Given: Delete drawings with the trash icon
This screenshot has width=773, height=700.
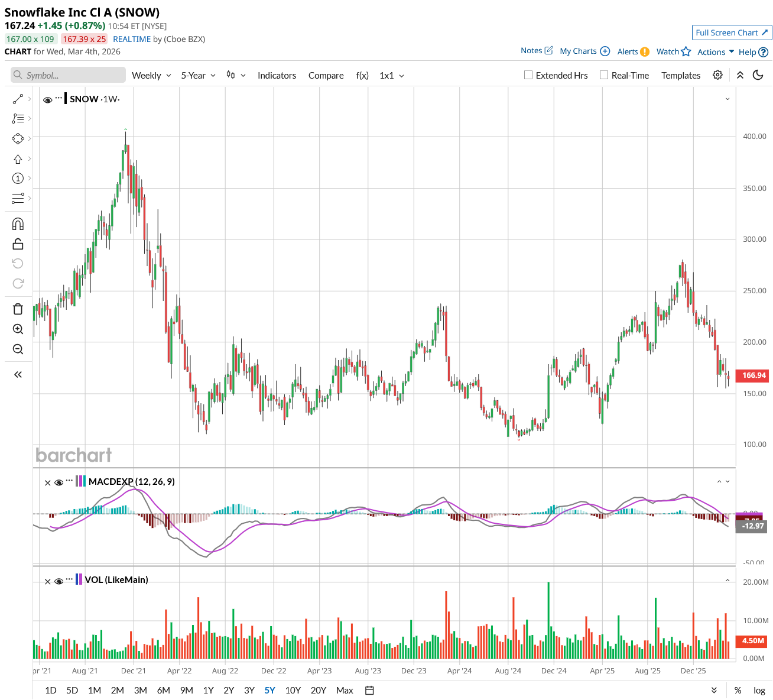Looking at the screenshot, I should tap(18, 309).
